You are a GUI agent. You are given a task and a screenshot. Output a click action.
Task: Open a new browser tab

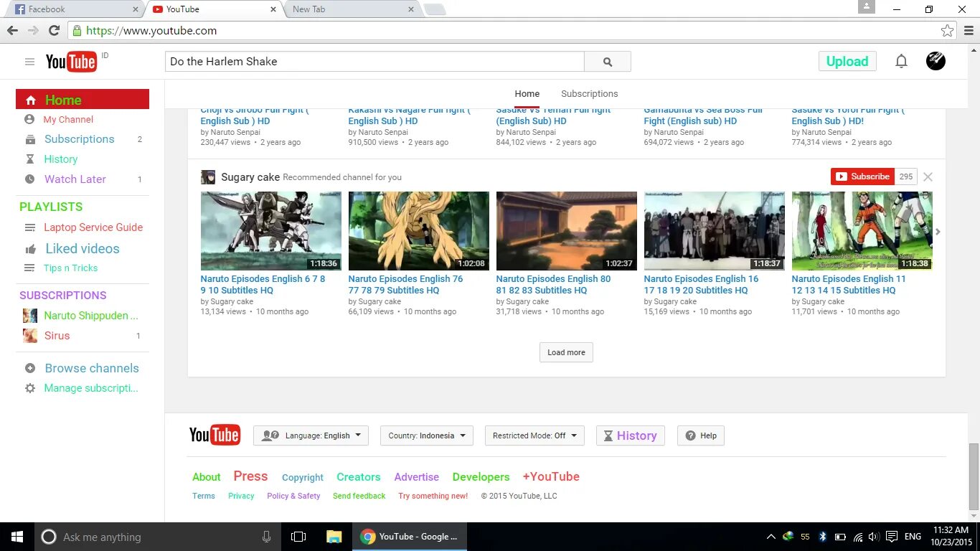(435, 9)
